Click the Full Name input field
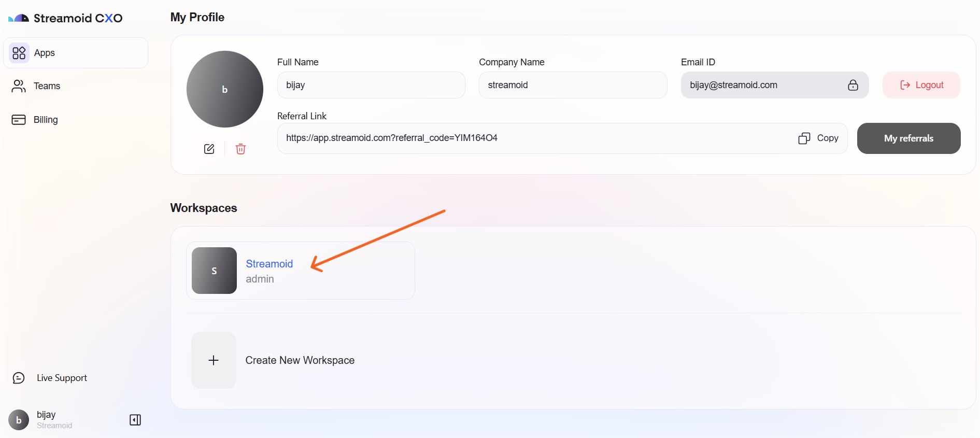Screen dimensions: 980x438 371,85
